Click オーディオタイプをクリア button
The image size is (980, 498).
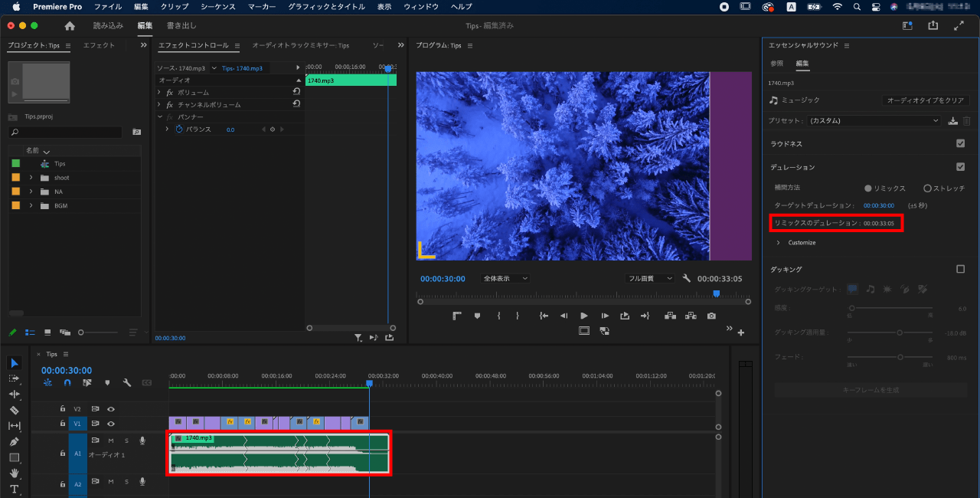926,100
